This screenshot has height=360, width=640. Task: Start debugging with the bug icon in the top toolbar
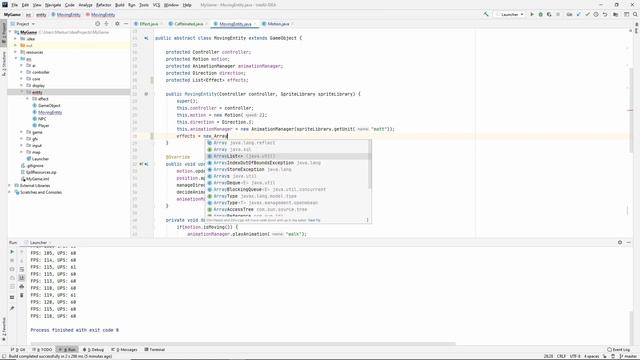(x=540, y=14)
